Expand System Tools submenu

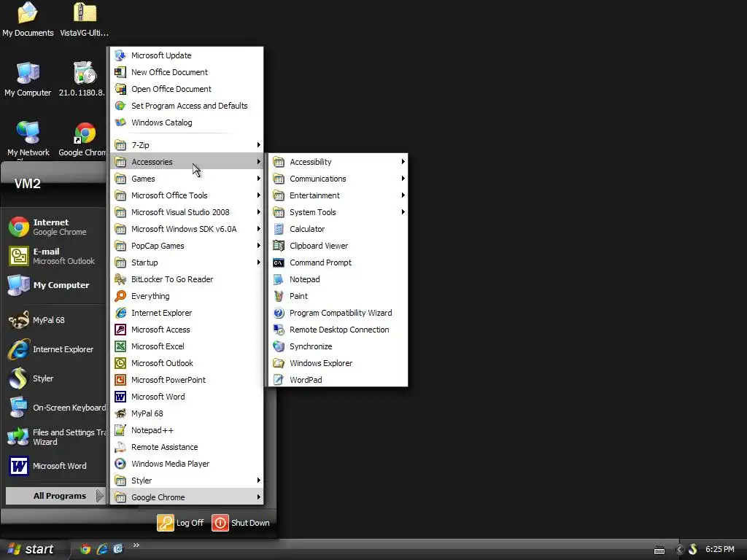338,212
